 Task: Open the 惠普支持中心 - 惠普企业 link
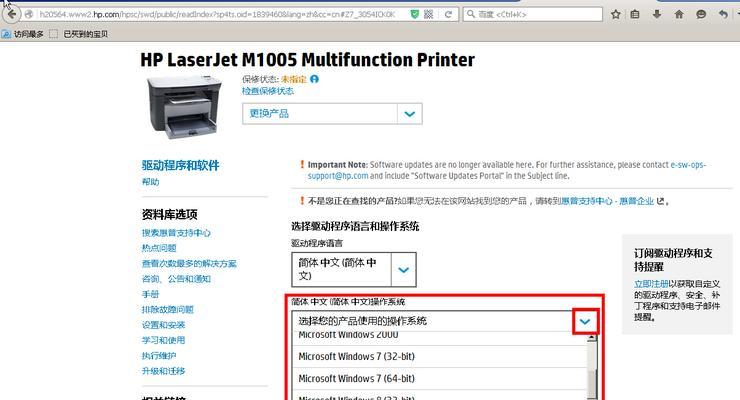coord(608,201)
